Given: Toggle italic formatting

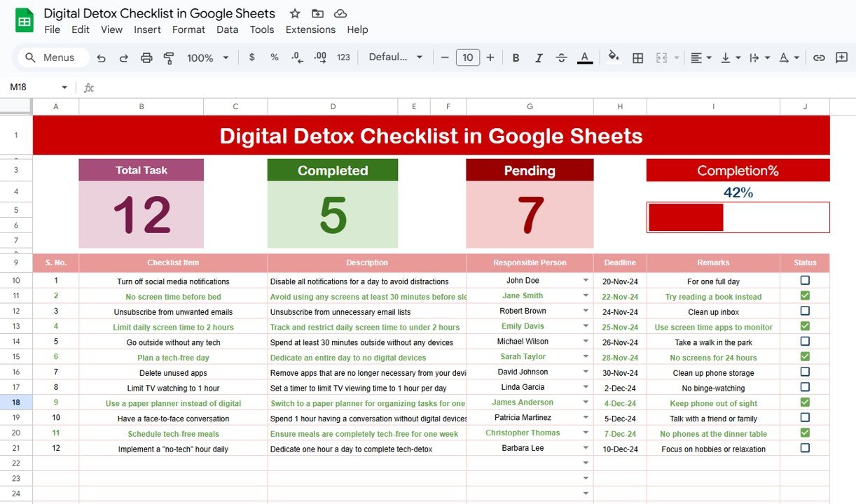Looking at the screenshot, I should click(539, 58).
